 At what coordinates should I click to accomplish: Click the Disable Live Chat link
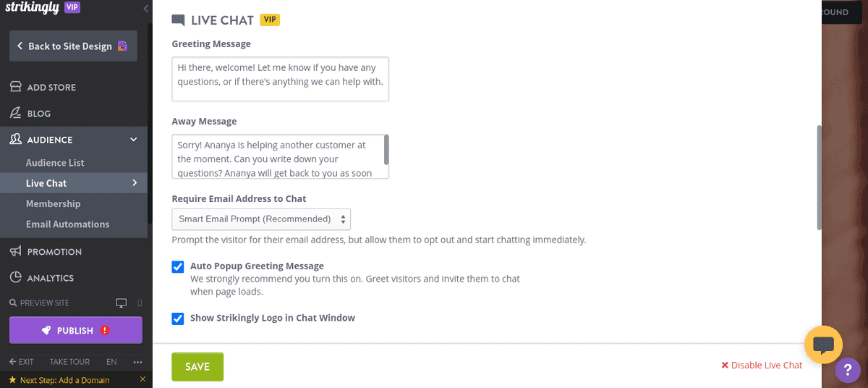click(x=762, y=366)
